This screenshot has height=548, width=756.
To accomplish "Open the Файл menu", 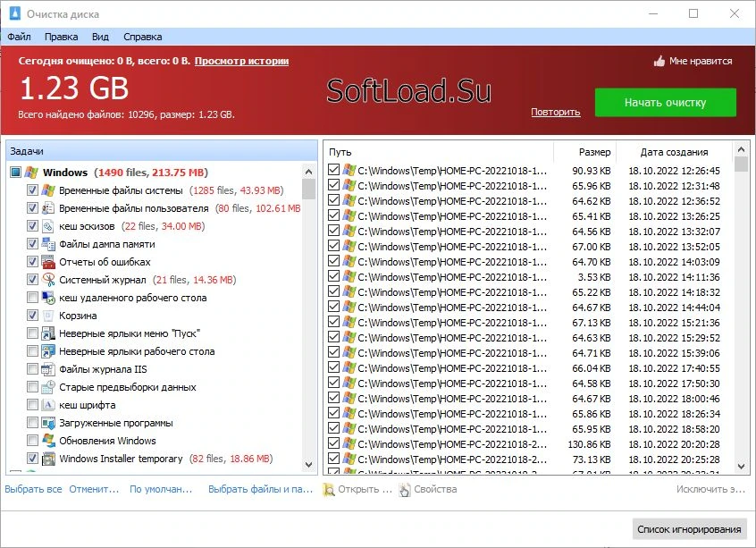I will pyautogui.click(x=20, y=37).
